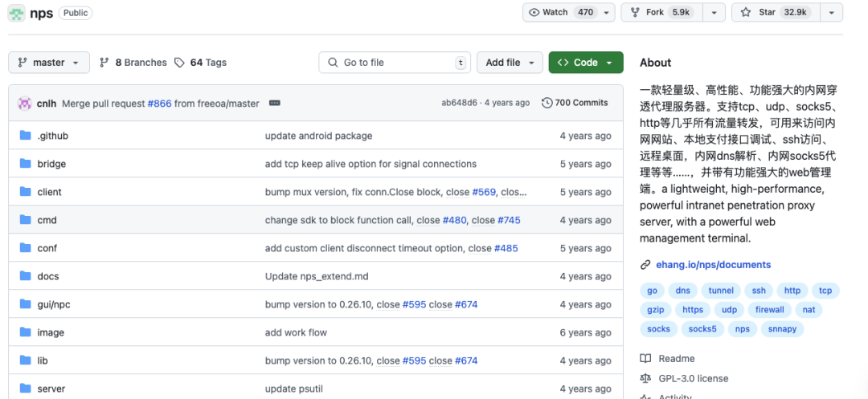Select the 'dns' topic tag
This screenshot has height=399, width=868.
point(682,291)
